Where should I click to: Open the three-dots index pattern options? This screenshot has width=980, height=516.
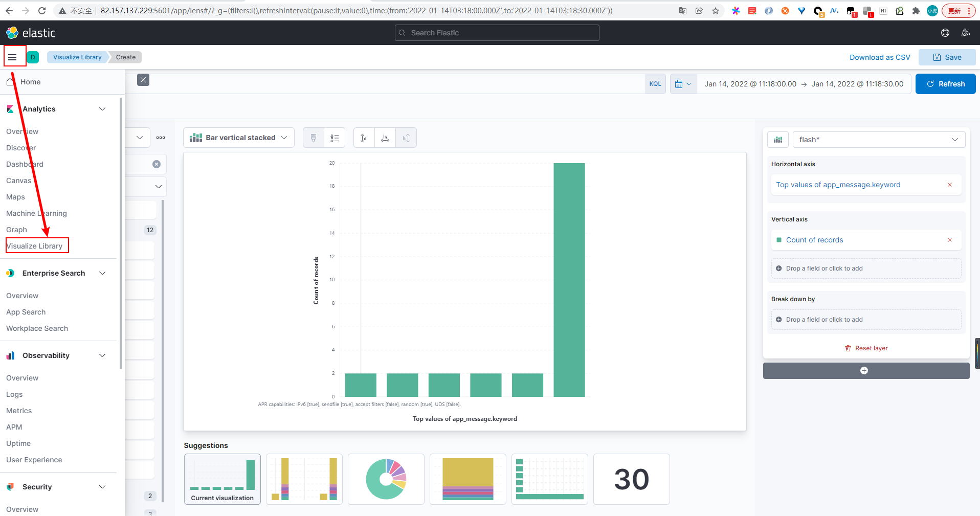point(161,138)
